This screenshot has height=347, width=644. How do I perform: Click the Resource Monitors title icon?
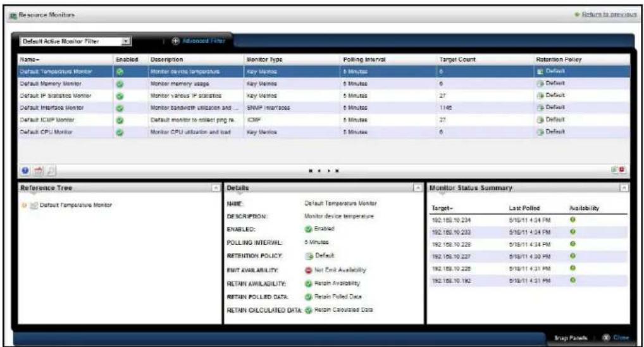pos(13,15)
